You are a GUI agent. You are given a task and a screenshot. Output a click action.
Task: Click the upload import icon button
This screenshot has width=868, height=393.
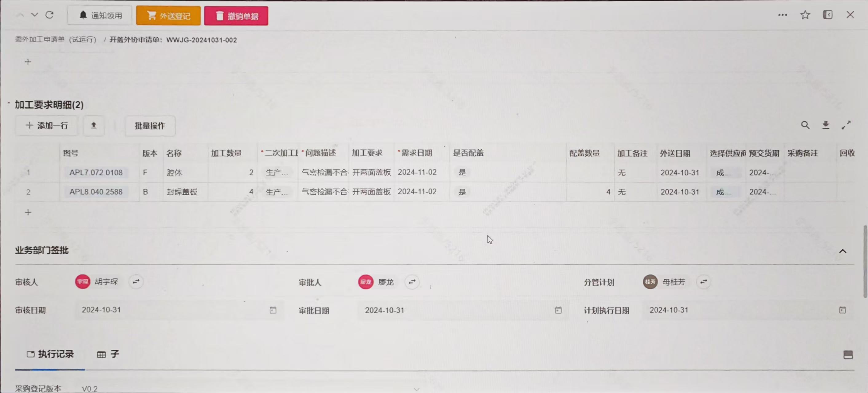pos(94,126)
